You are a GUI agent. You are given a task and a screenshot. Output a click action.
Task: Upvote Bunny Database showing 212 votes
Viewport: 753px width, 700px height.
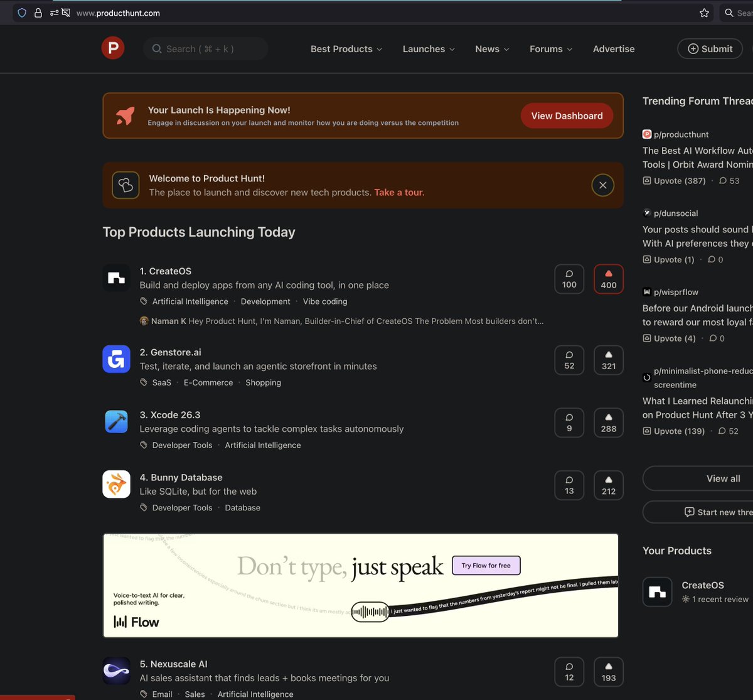609,485
